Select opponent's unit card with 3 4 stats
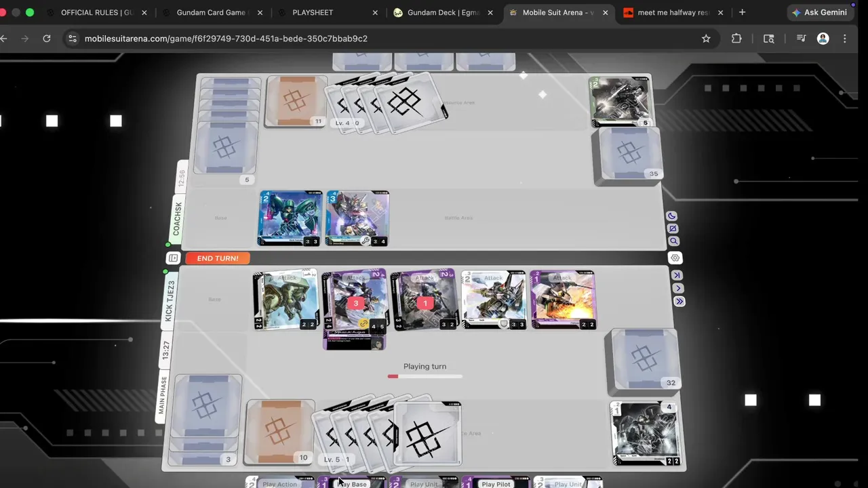This screenshot has width=868, height=488. [357, 218]
